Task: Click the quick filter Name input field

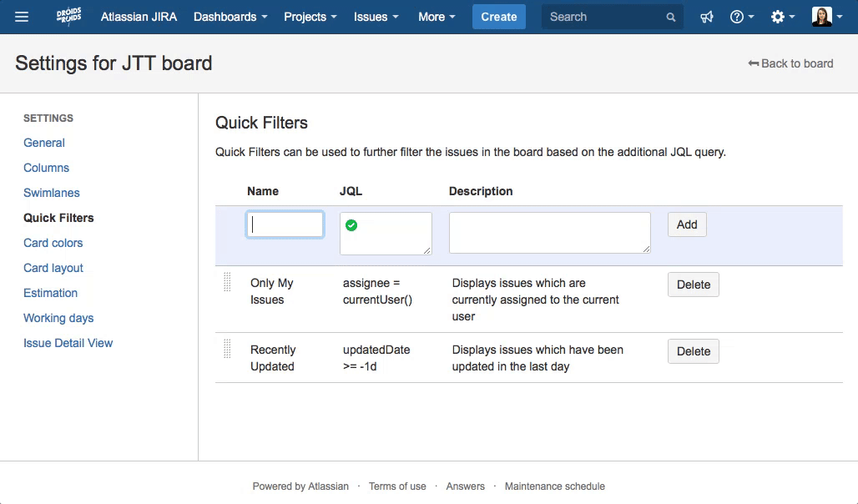Action: (285, 224)
